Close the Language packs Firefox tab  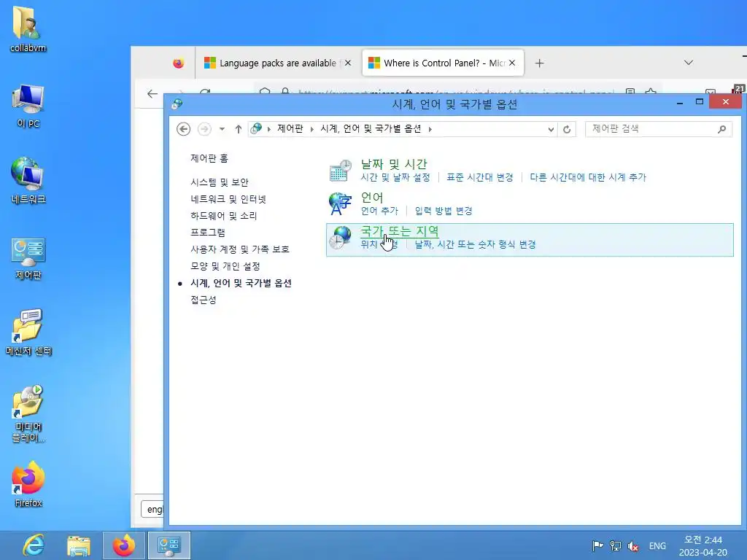click(348, 63)
